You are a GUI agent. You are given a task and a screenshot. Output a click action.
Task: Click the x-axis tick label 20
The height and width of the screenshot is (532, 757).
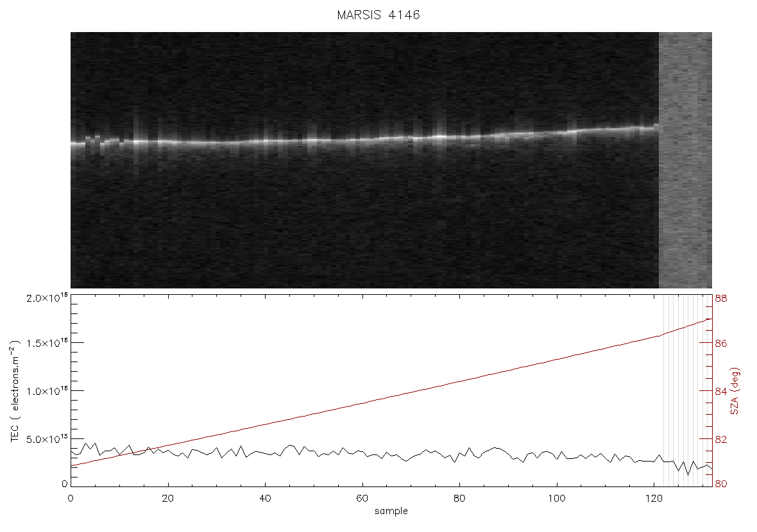[167, 498]
